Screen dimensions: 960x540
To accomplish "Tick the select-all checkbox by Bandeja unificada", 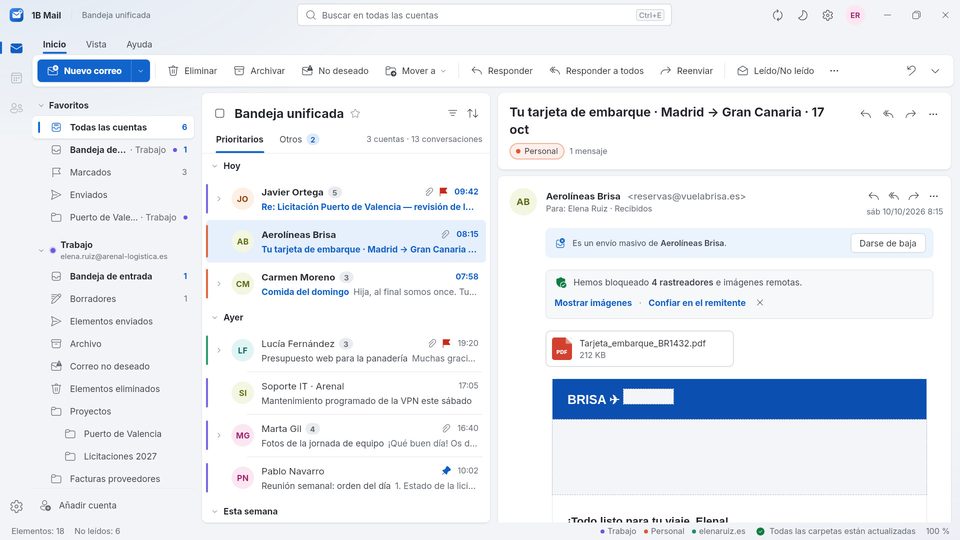I will [220, 113].
